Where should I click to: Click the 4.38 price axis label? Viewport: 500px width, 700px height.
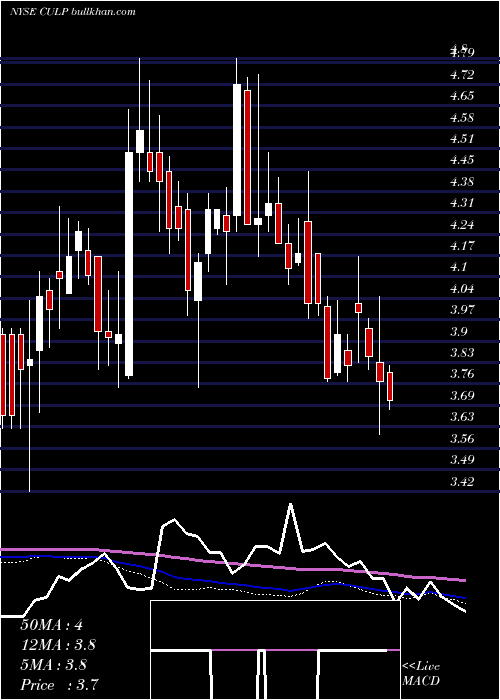click(x=462, y=182)
